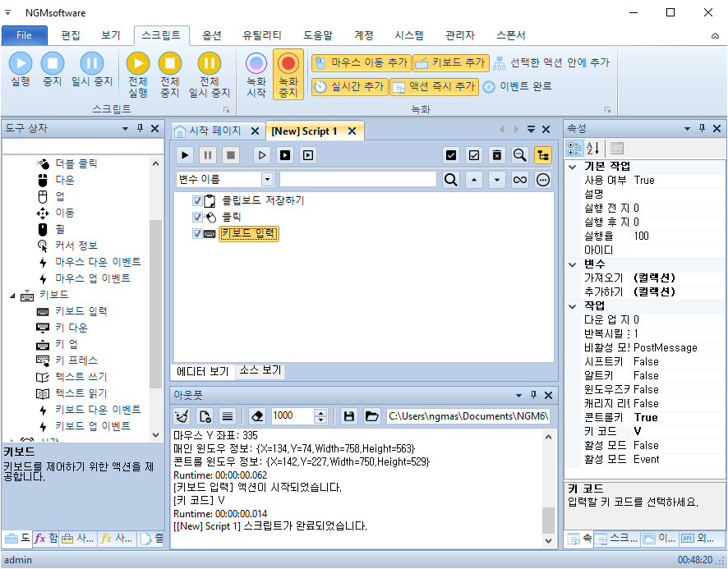This screenshot has width=728, height=569.
Task: Click 선택한 액션 안에 추가 button
Action: coord(551,62)
